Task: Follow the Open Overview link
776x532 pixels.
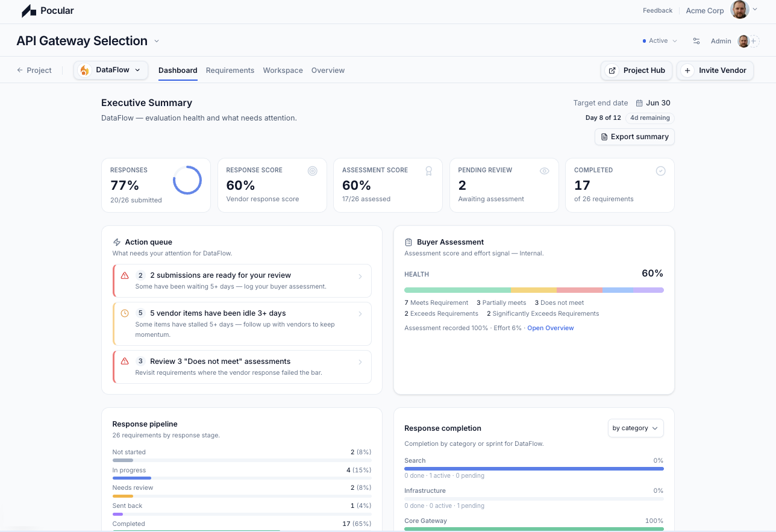Action: coord(551,328)
